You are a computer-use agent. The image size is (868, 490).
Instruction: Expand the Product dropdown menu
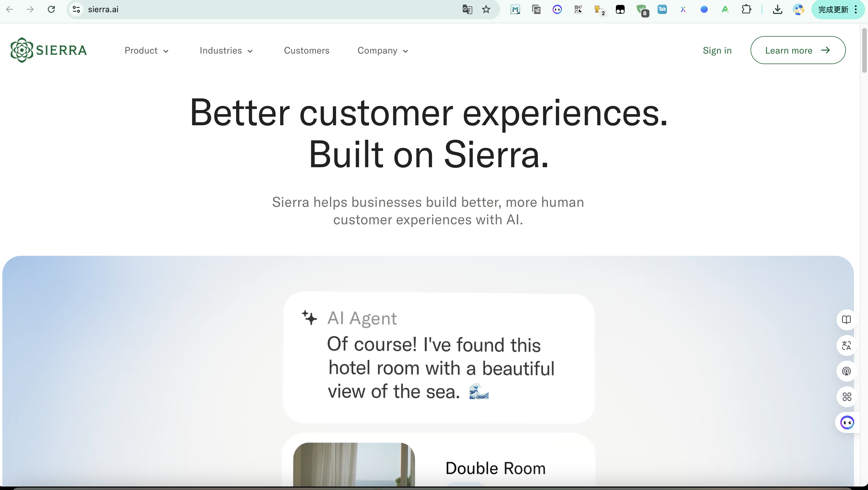(146, 50)
